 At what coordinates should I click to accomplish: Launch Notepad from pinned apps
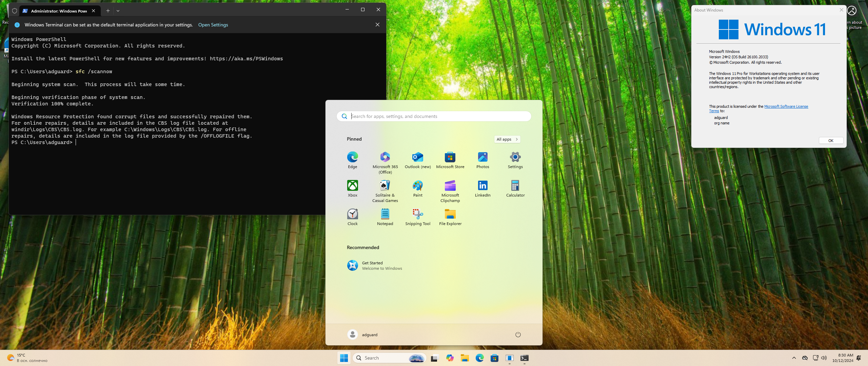(385, 217)
